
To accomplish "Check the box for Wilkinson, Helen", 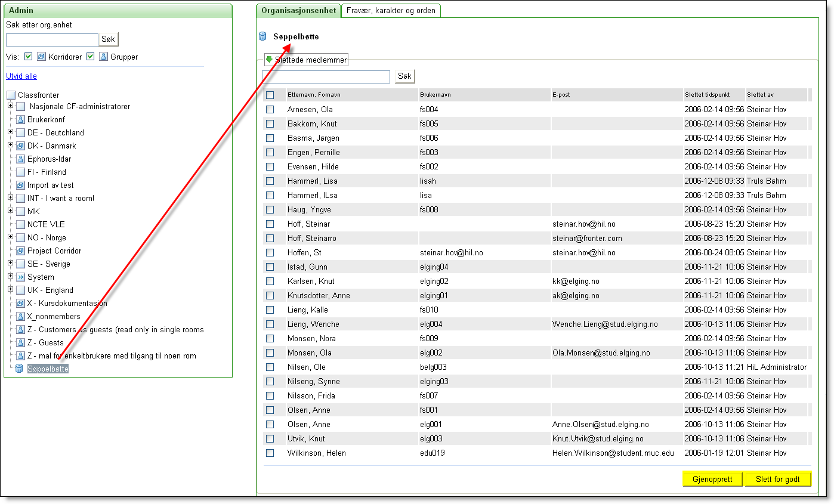I will [270, 453].
